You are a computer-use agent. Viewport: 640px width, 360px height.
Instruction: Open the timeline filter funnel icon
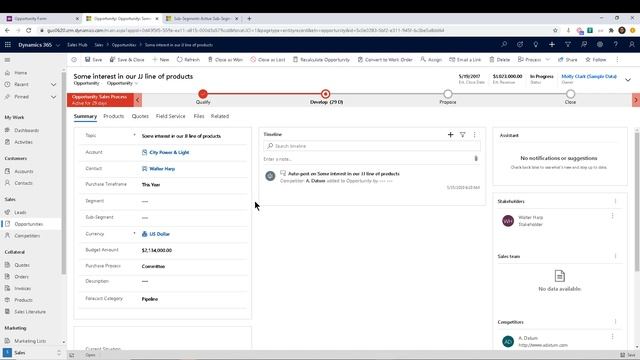tap(462, 134)
